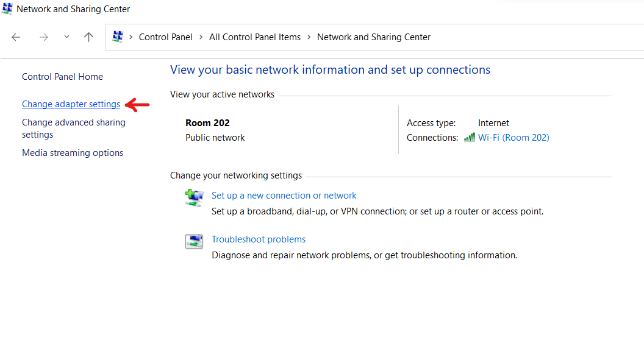Viewport: 644px width, 346px height.
Task: Click the Set up new connection icon
Action: (193, 198)
